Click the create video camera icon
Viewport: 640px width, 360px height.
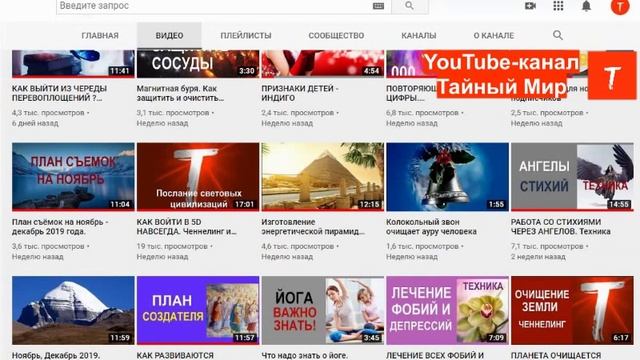pyautogui.click(x=530, y=6)
